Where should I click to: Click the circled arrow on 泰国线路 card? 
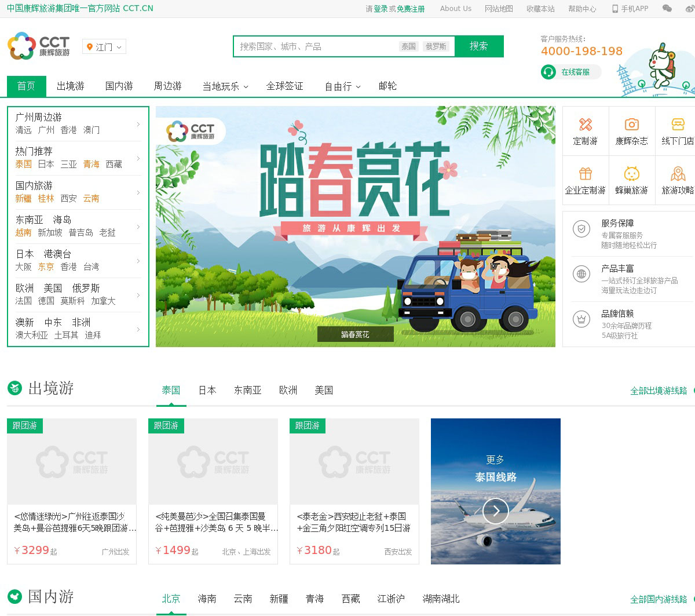(x=496, y=511)
